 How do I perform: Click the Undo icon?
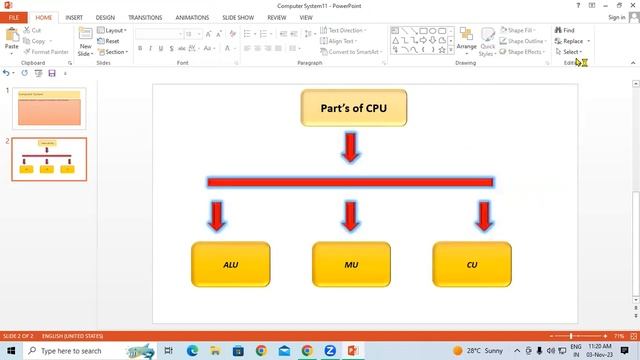[6, 73]
